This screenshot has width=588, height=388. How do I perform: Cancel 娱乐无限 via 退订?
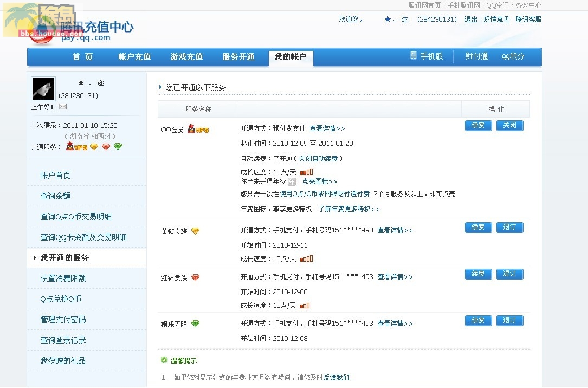(509, 320)
